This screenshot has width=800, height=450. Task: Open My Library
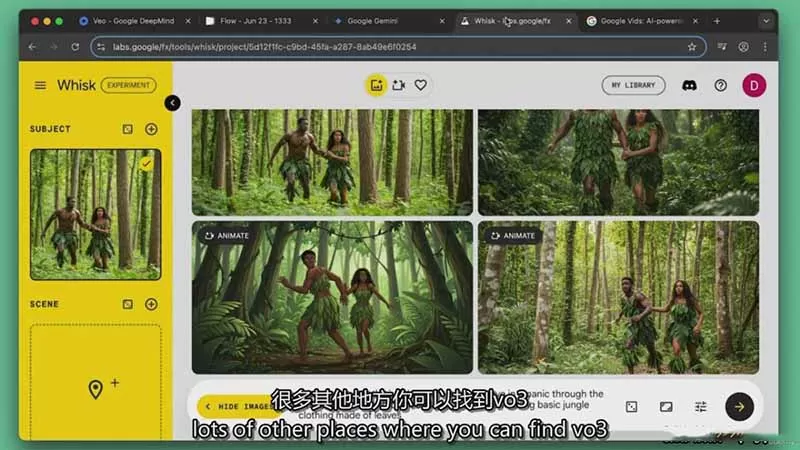(633, 85)
